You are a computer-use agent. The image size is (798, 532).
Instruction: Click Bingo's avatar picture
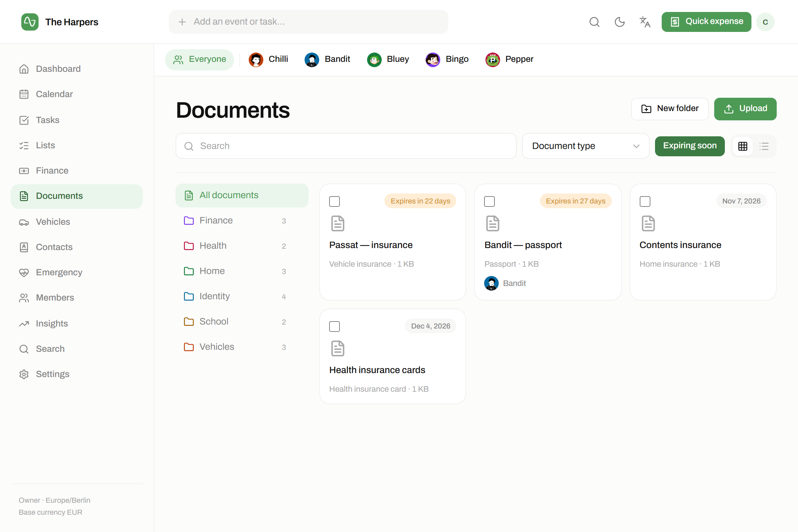433,60
